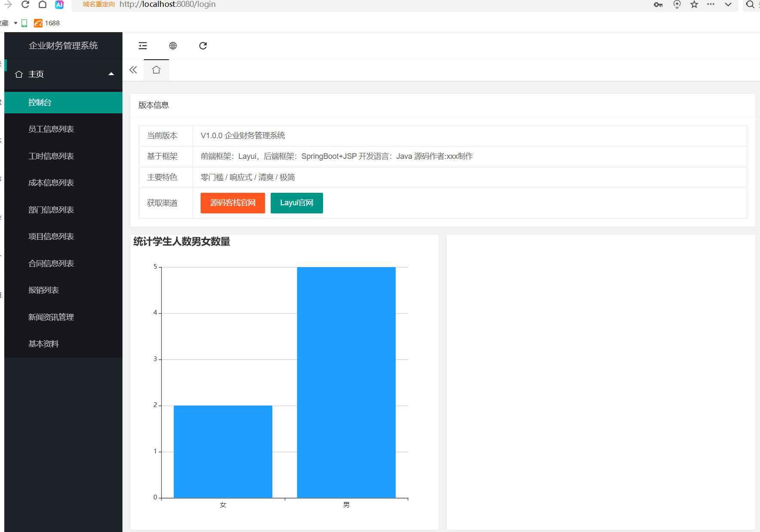The image size is (760, 532).
Task: Toggle sidebar collapse menu icon
Action: [143, 46]
